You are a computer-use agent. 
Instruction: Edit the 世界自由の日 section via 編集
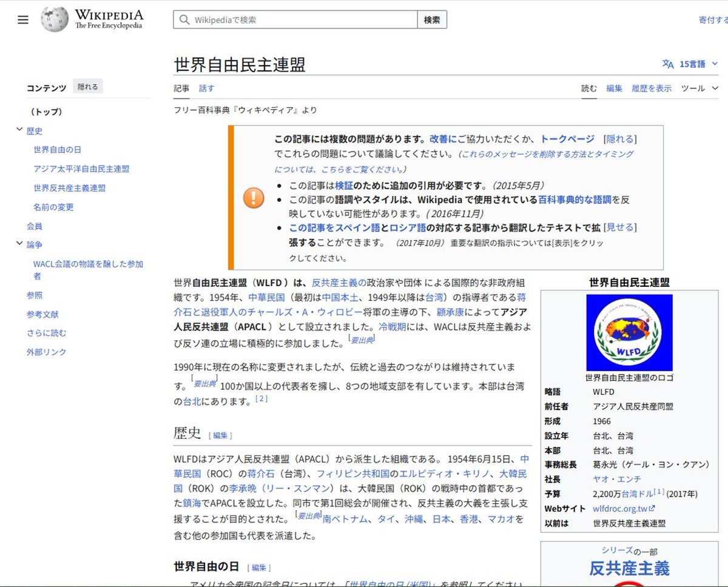click(x=259, y=568)
